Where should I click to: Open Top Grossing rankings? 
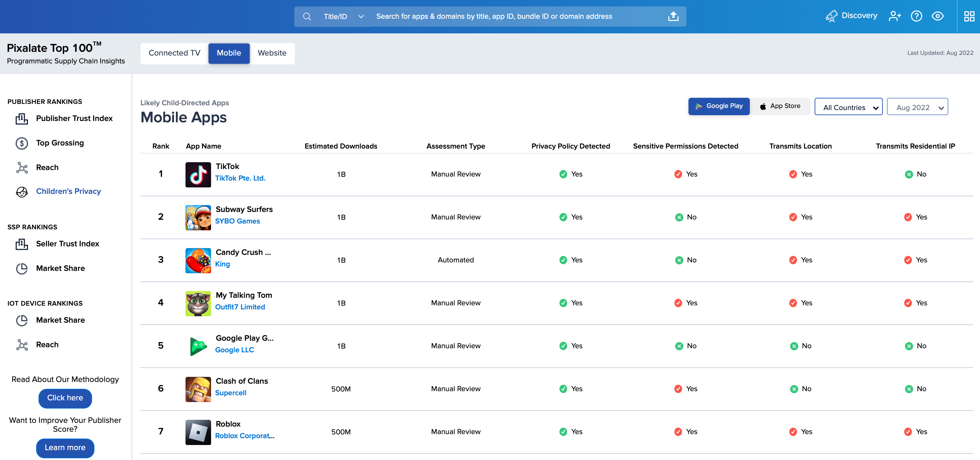[60, 143]
